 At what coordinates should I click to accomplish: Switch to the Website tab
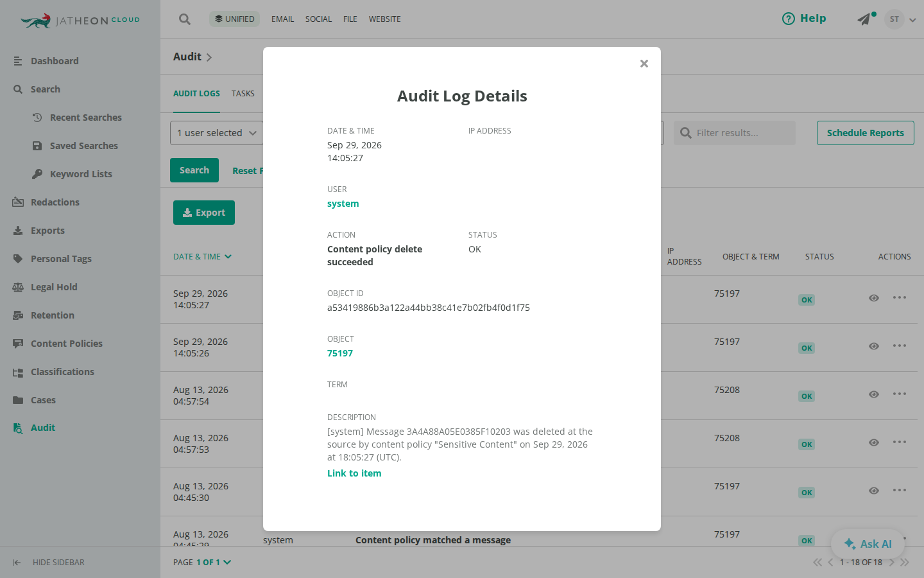click(385, 19)
